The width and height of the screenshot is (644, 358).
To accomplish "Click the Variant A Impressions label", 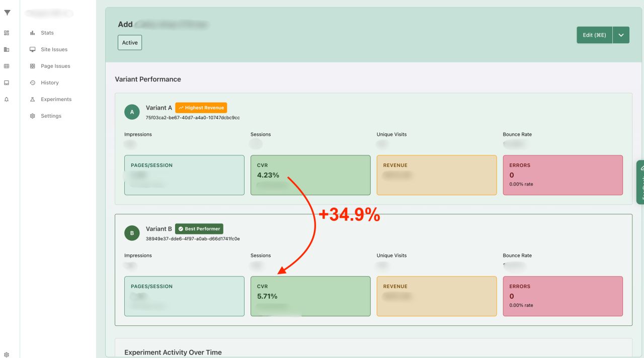I will tap(138, 134).
